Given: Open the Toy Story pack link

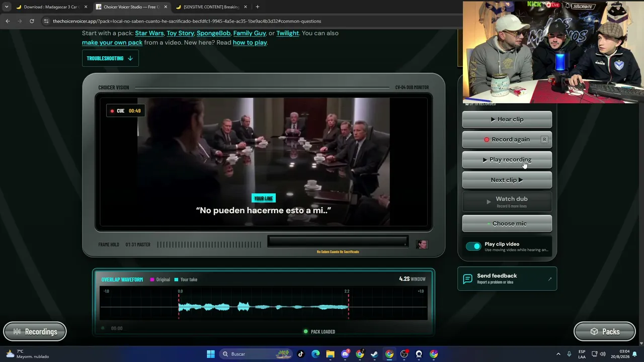Looking at the screenshot, I should tap(180, 33).
